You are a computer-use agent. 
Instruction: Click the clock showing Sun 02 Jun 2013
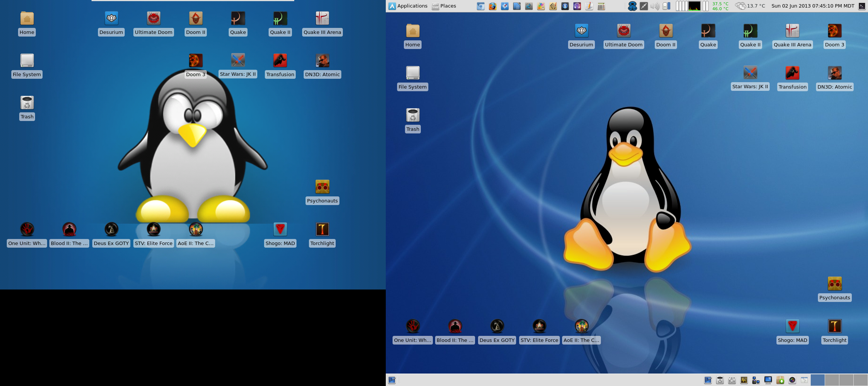coord(813,6)
